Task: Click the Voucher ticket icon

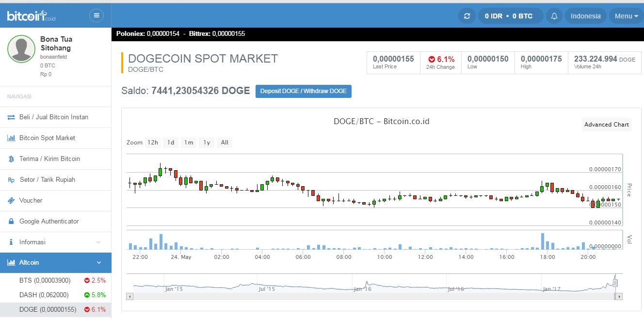Action: click(11, 201)
